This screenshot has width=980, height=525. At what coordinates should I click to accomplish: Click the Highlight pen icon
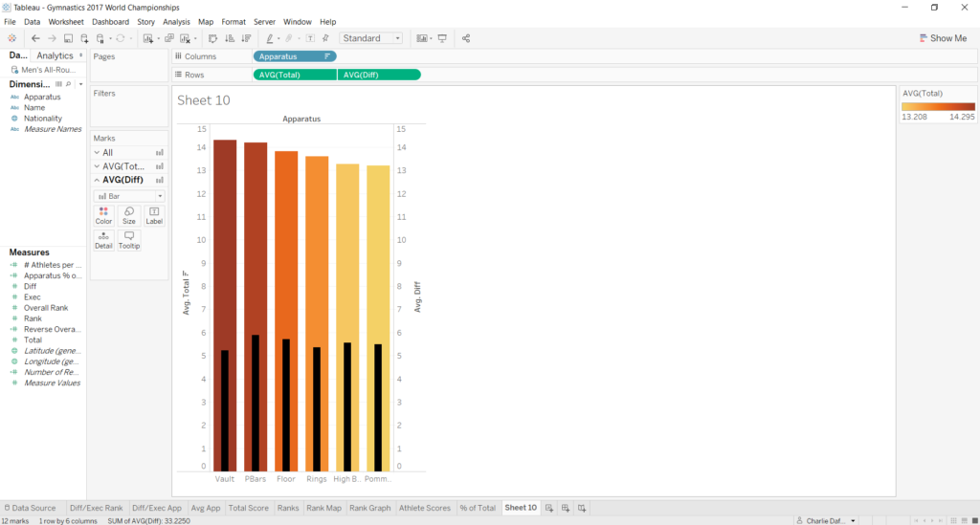pyautogui.click(x=269, y=38)
